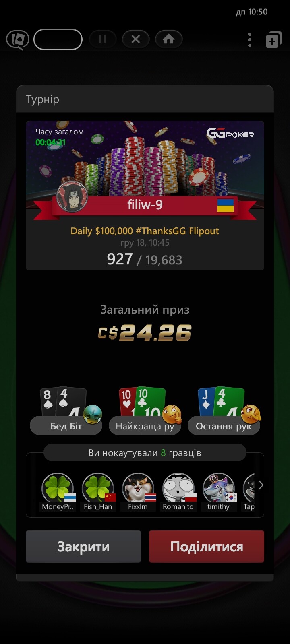The height and width of the screenshot is (644, 290).
Task: Tap the empty rounded field in toolbar
Action: coord(58,39)
